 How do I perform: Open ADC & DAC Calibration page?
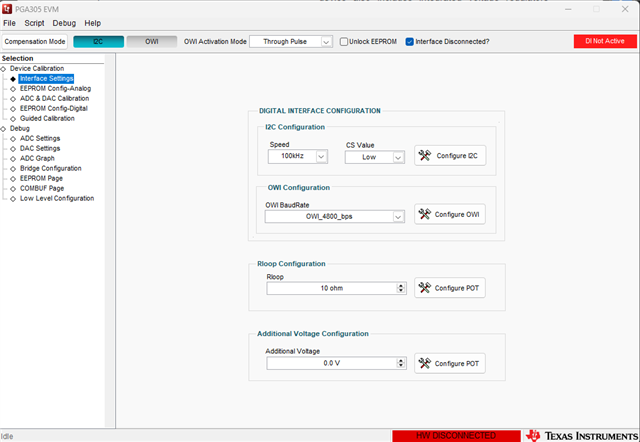point(54,98)
